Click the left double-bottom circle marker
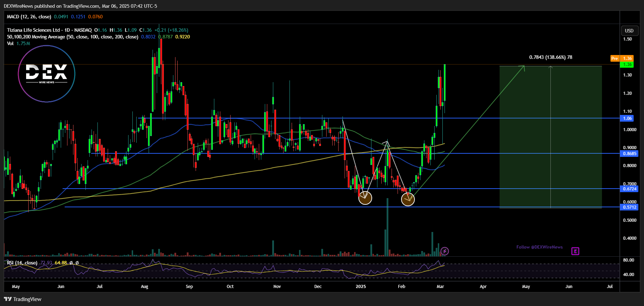Image resolution: width=644 pixels, height=306 pixels. pyautogui.click(x=365, y=198)
